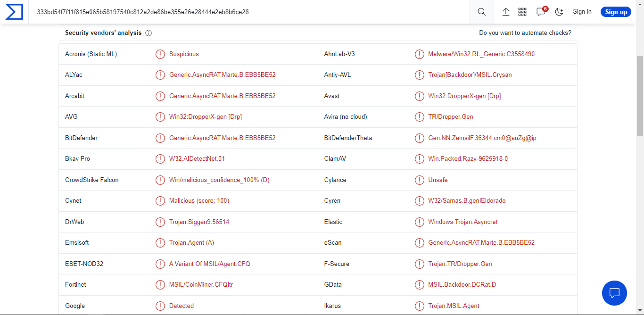The image size is (644, 315).
Task: Click alert icon in DrWeb row
Action: pyautogui.click(x=160, y=222)
